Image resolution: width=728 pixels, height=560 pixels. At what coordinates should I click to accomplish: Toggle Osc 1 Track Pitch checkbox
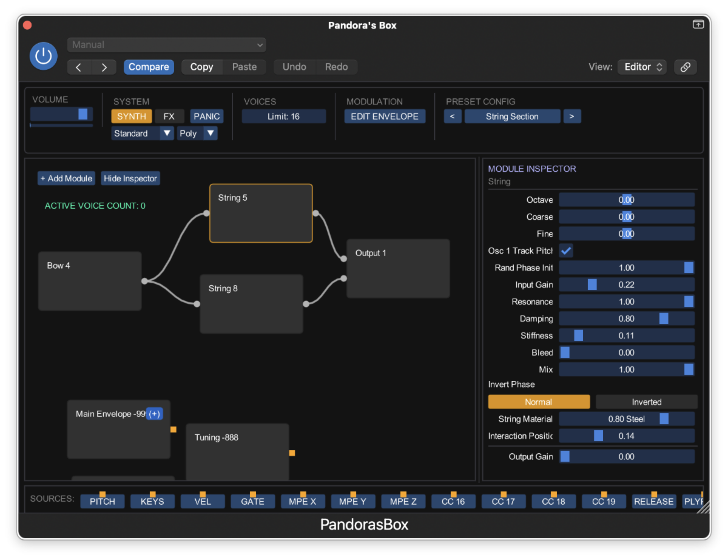566,251
